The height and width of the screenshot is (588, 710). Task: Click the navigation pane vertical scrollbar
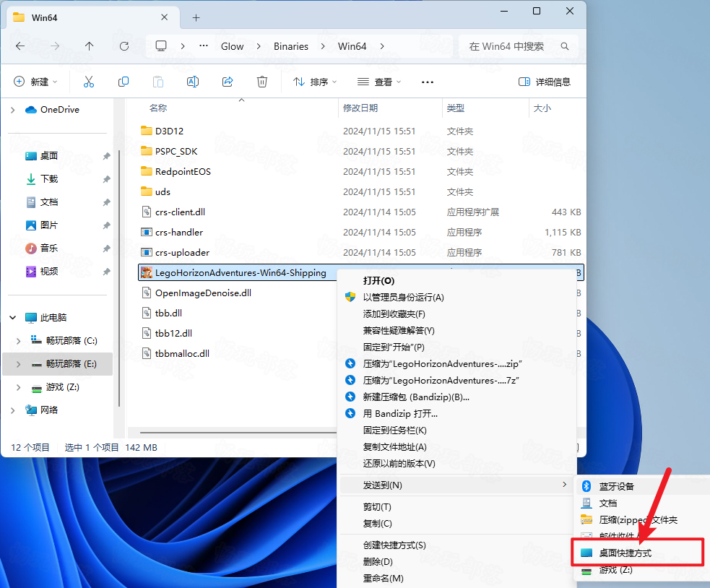(118, 278)
